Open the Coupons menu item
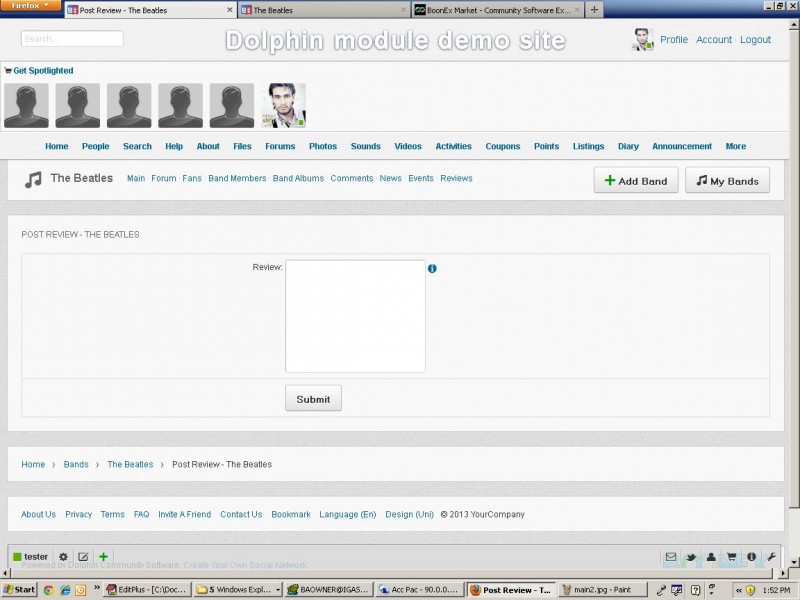800x600 pixels. click(x=503, y=146)
